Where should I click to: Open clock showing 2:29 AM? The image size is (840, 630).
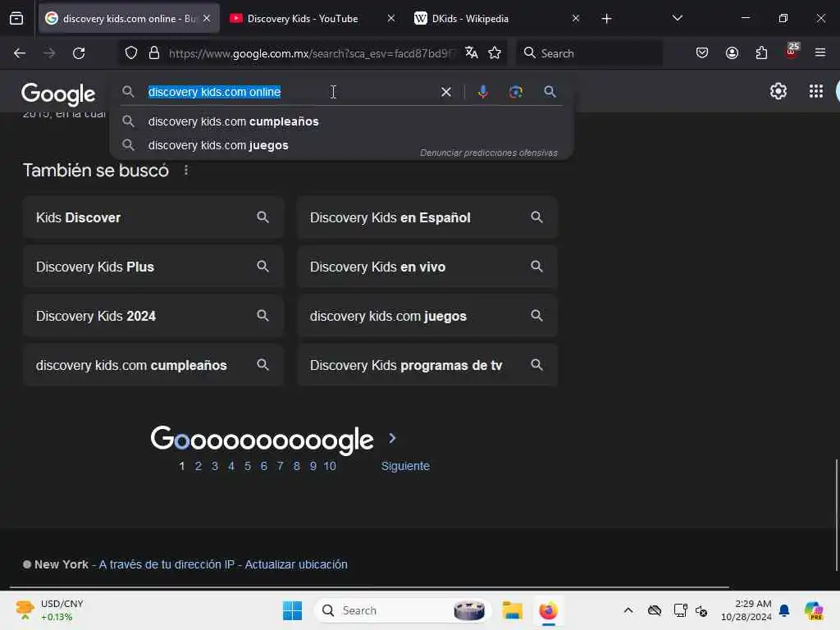(x=746, y=610)
